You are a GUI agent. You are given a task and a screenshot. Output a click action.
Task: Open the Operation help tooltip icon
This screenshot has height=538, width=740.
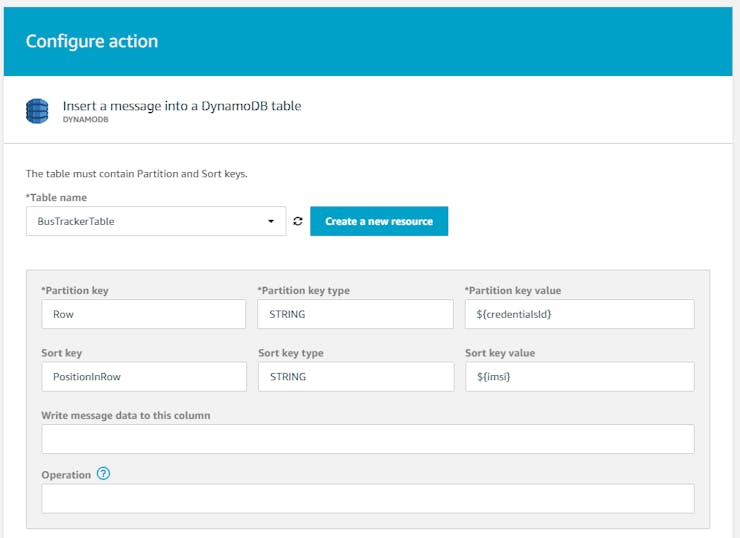point(103,474)
